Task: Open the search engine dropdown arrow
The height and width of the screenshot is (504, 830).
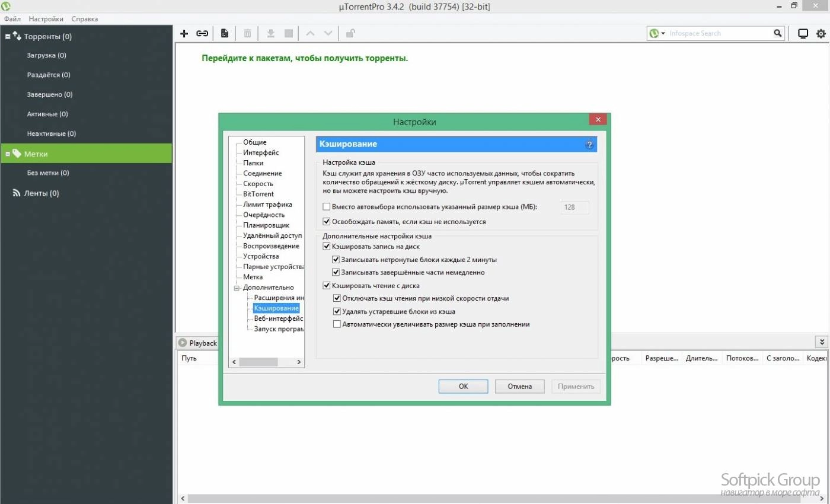Action: coord(662,33)
